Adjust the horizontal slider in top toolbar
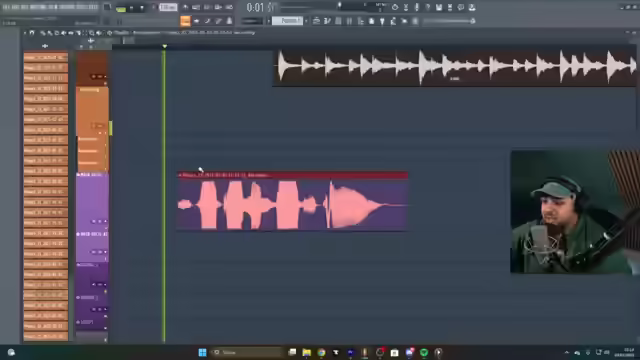 click(x=449, y=21)
